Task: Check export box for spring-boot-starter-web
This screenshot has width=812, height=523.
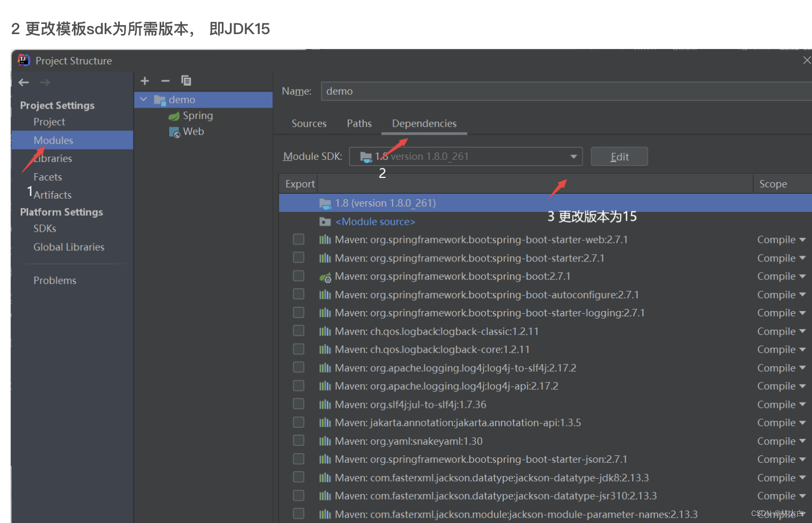Action: click(299, 239)
